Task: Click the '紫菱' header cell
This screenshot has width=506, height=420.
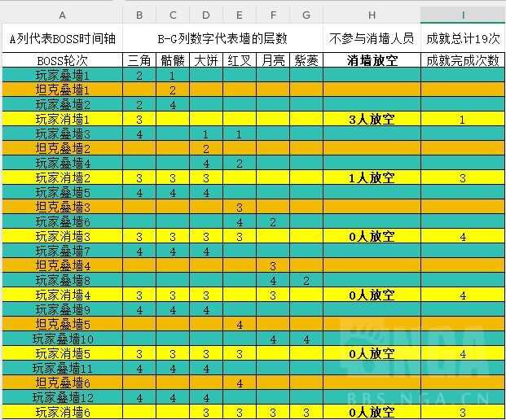Action: (x=306, y=60)
